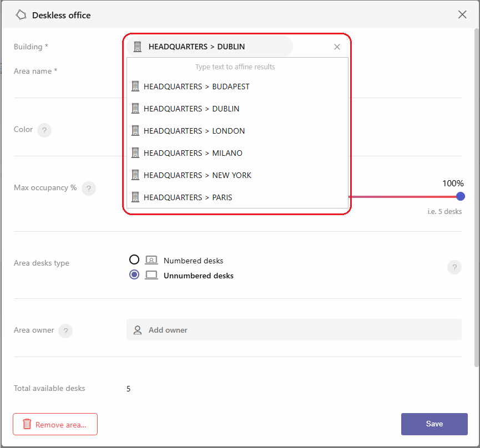Image resolution: width=480 pixels, height=448 pixels.
Task: Pick the HEADQUARTERS > PARIS building option
Action: (x=238, y=197)
